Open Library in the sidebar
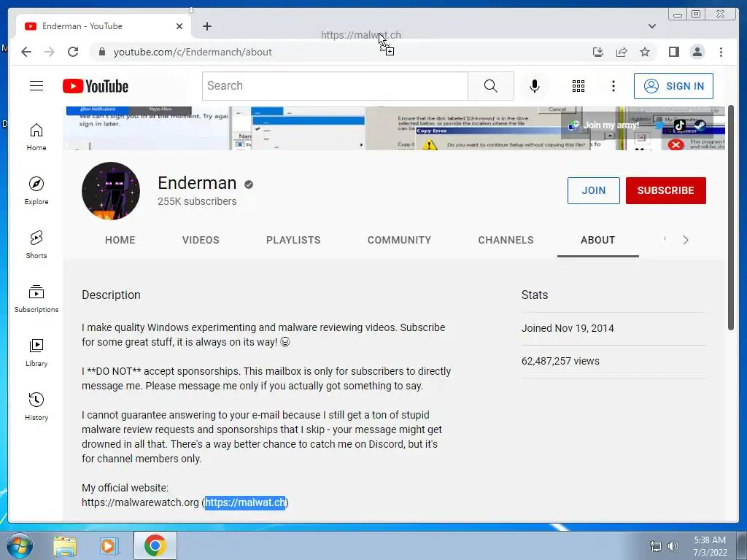 pyautogui.click(x=36, y=353)
